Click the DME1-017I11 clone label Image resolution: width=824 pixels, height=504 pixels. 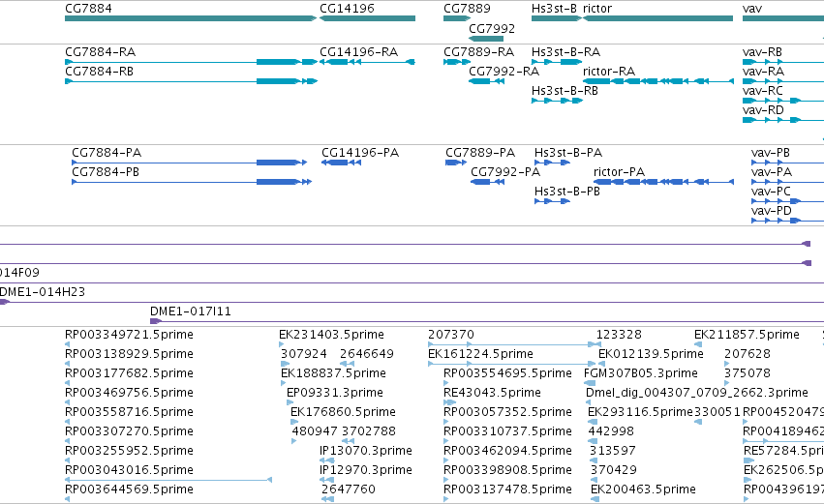point(191,311)
